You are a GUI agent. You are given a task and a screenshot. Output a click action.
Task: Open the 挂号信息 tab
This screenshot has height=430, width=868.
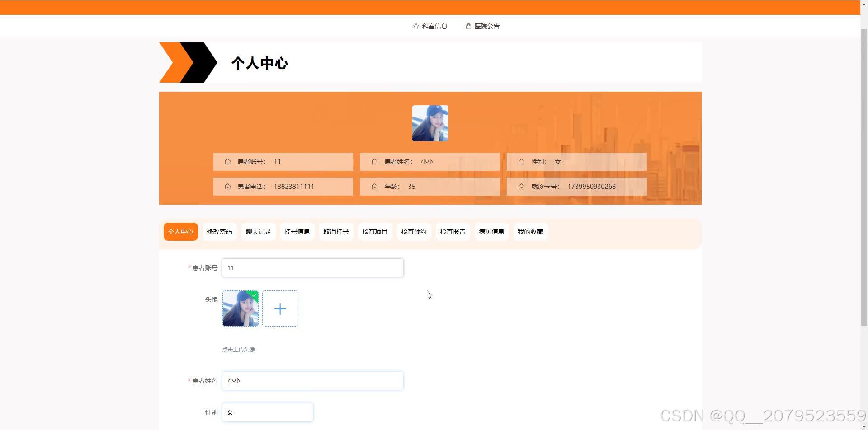click(297, 231)
